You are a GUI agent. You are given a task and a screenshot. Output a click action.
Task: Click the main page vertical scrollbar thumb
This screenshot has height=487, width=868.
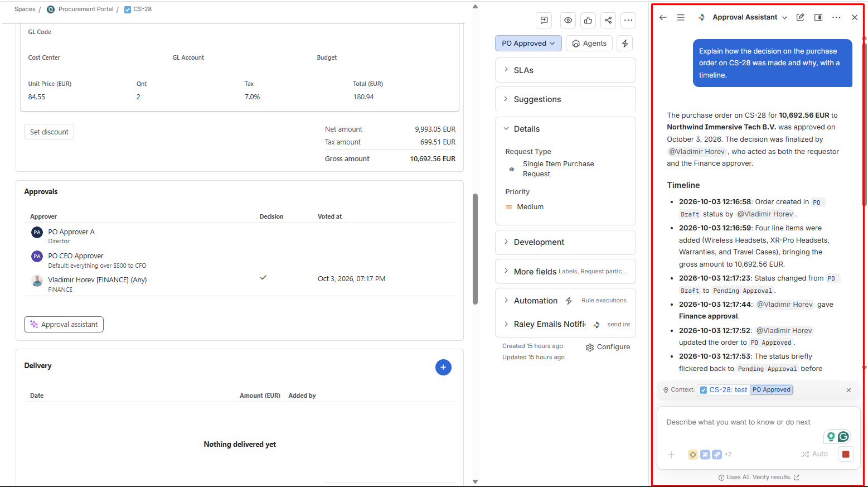[x=475, y=249]
